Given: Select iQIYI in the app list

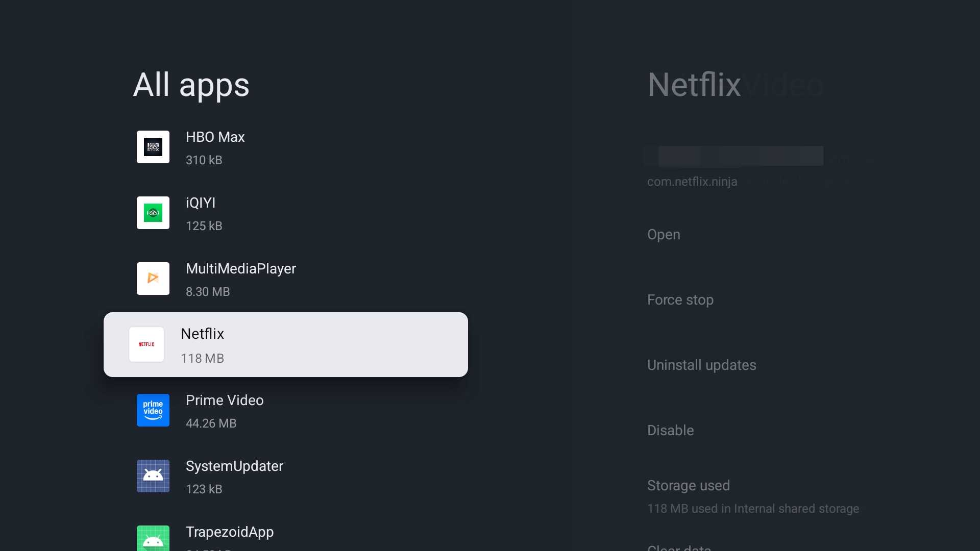Looking at the screenshot, I should click(x=286, y=213).
